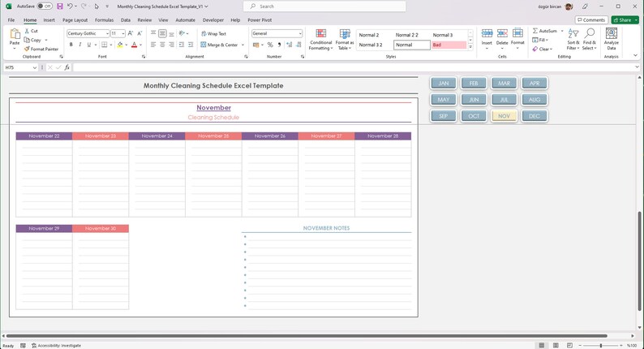The width and height of the screenshot is (644, 349).
Task: Align text to the left
Action: click(x=153, y=45)
